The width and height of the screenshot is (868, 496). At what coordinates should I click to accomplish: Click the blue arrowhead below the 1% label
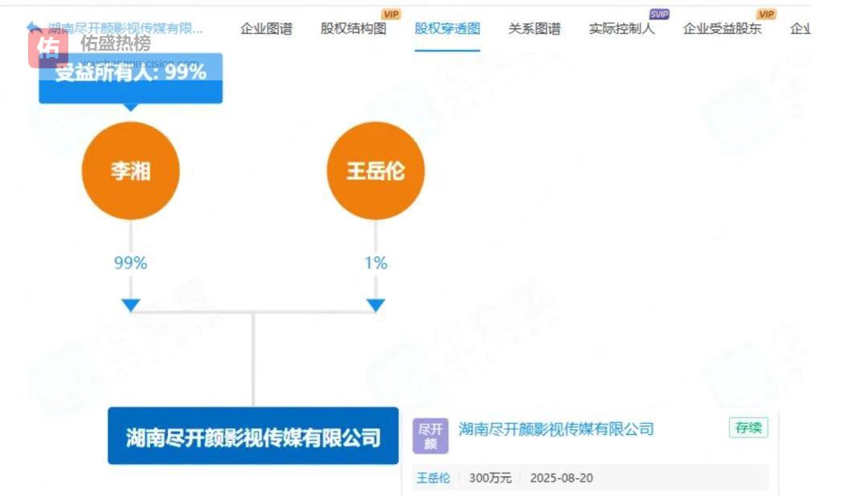coord(375,305)
